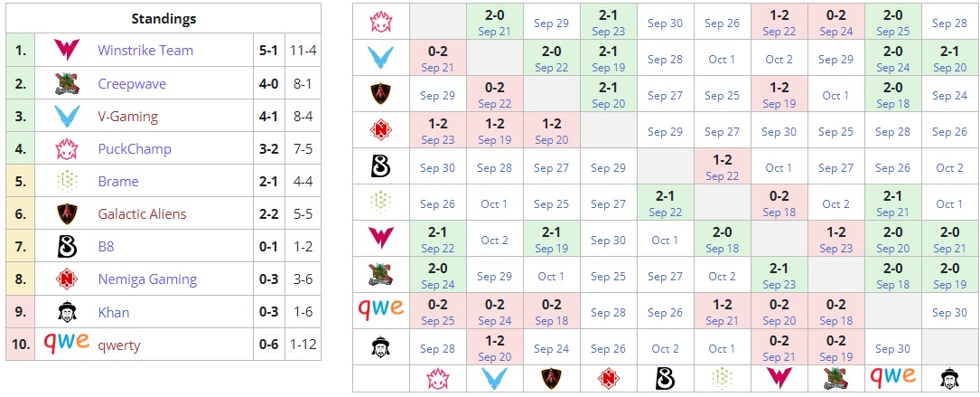Screen dimensions: 980x397
Task: Select Oct 2 cell in Khan row
Action: [x=665, y=348]
